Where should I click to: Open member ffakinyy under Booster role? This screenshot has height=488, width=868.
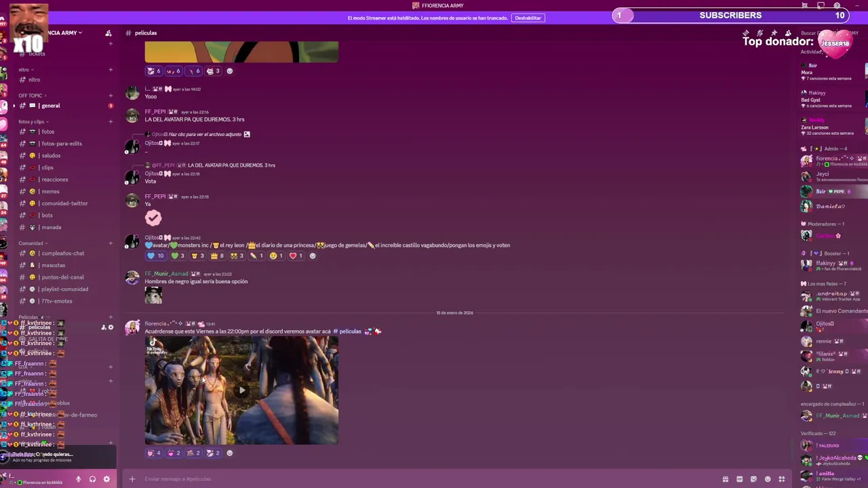pyautogui.click(x=833, y=265)
